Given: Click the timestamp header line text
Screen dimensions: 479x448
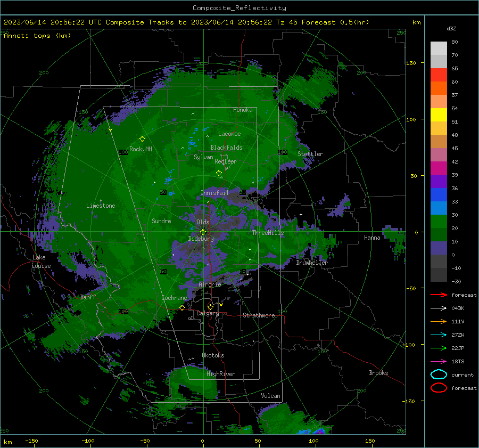Looking at the screenshot, I should tap(186, 22).
